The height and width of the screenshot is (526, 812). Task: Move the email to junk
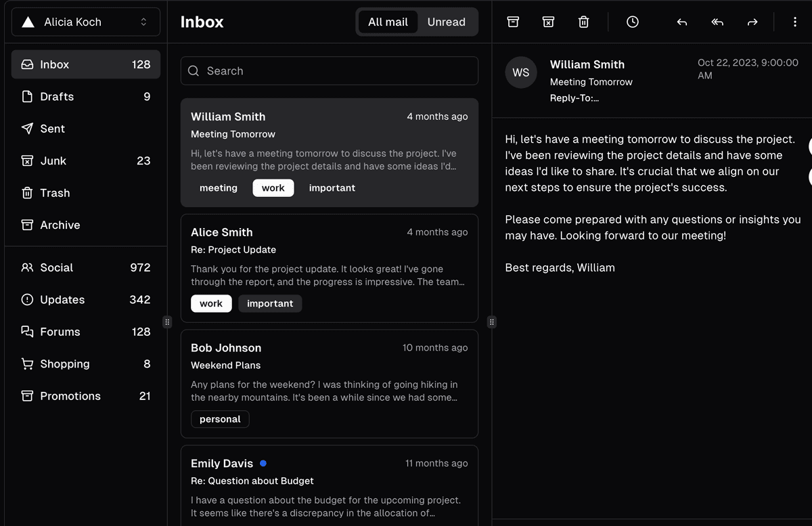pyautogui.click(x=548, y=22)
